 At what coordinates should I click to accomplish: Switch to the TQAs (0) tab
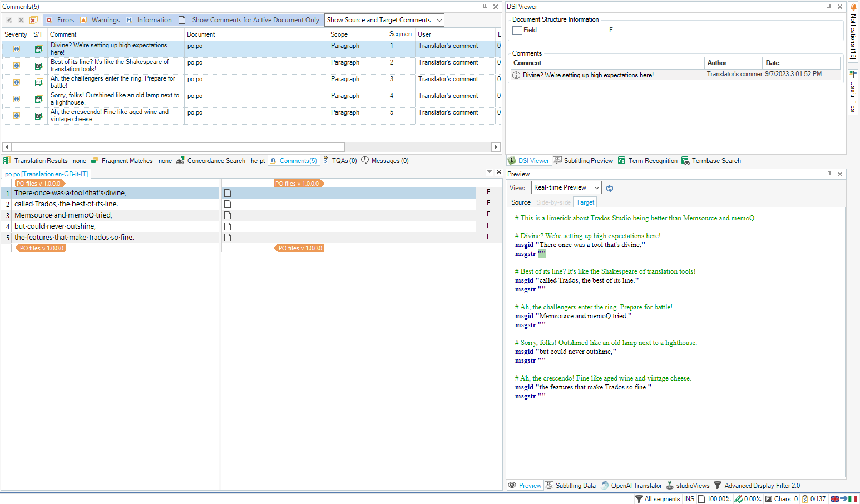pyautogui.click(x=340, y=161)
